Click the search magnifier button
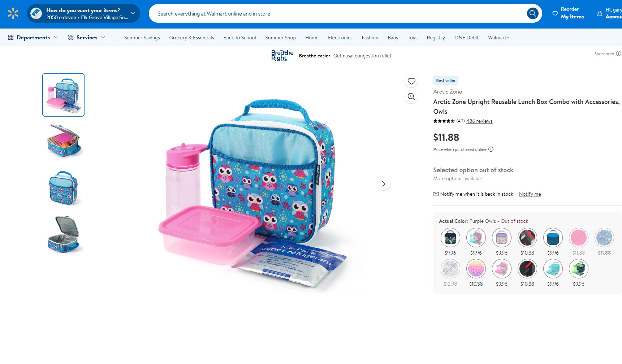Image resolution: width=622 pixels, height=364 pixels. tap(532, 14)
